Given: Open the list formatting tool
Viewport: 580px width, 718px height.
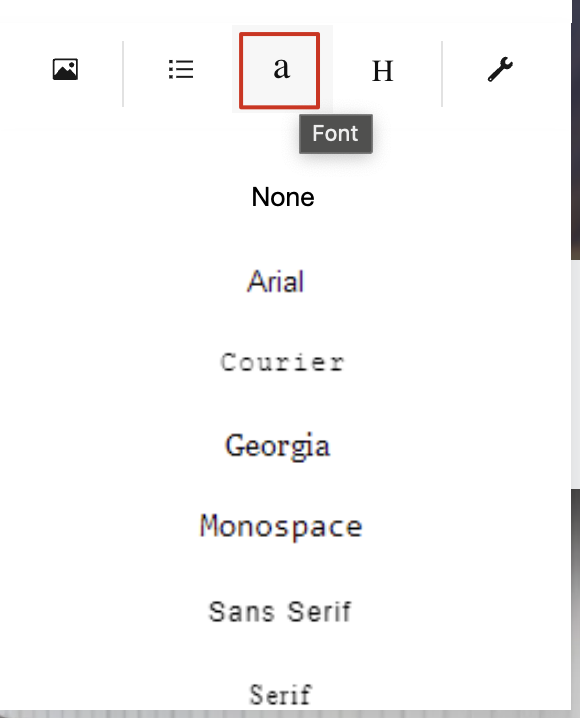Looking at the screenshot, I should pyautogui.click(x=181, y=70).
